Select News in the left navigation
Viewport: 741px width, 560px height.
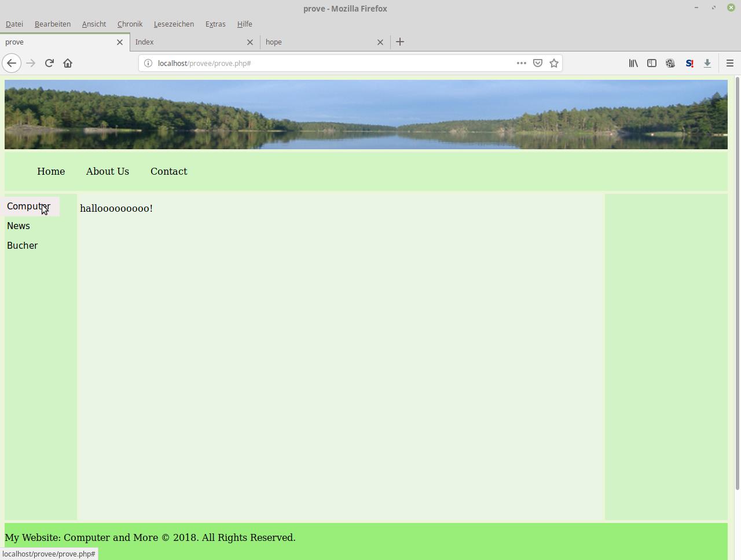[x=18, y=226]
